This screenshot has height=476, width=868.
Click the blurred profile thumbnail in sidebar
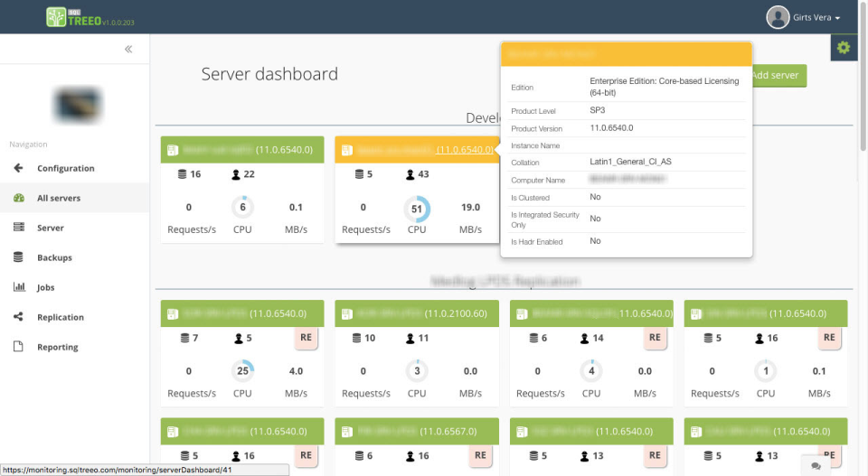pos(78,105)
